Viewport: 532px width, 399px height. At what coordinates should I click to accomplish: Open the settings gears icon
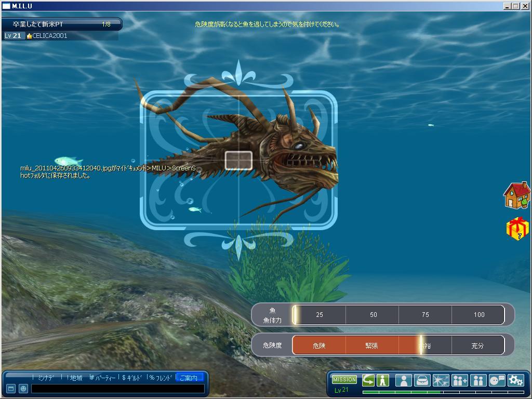515,380
